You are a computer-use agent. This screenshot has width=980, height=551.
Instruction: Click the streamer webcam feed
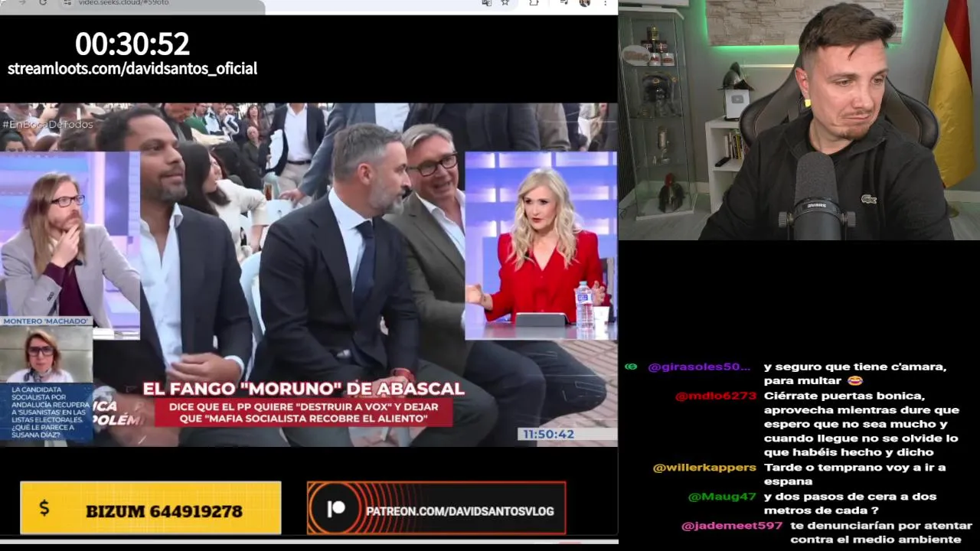coord(799,120)
